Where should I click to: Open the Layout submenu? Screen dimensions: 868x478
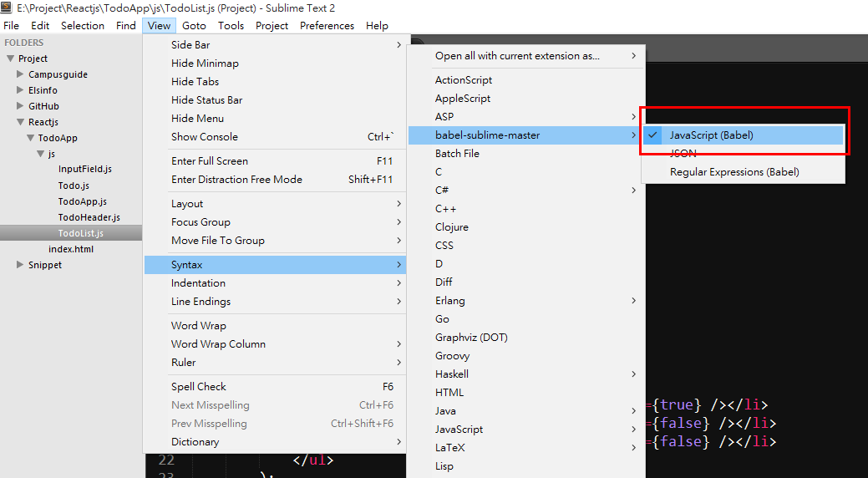click(x=275, y=203)
